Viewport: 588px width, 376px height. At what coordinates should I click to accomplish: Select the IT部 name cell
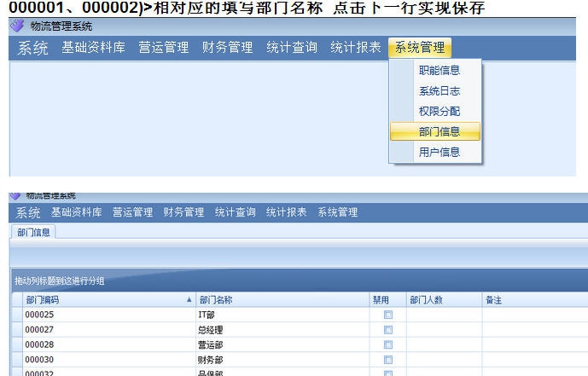click(x=282, y=315)
